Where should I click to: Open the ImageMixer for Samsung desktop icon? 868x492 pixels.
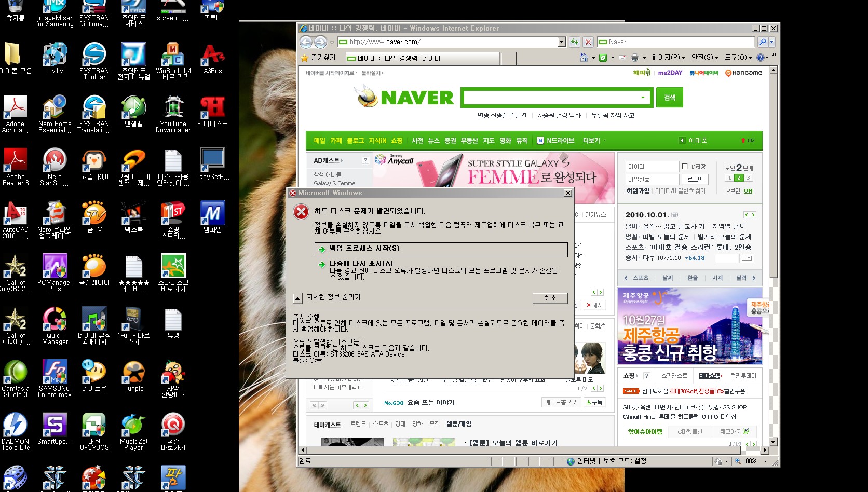tap(55, 14)
